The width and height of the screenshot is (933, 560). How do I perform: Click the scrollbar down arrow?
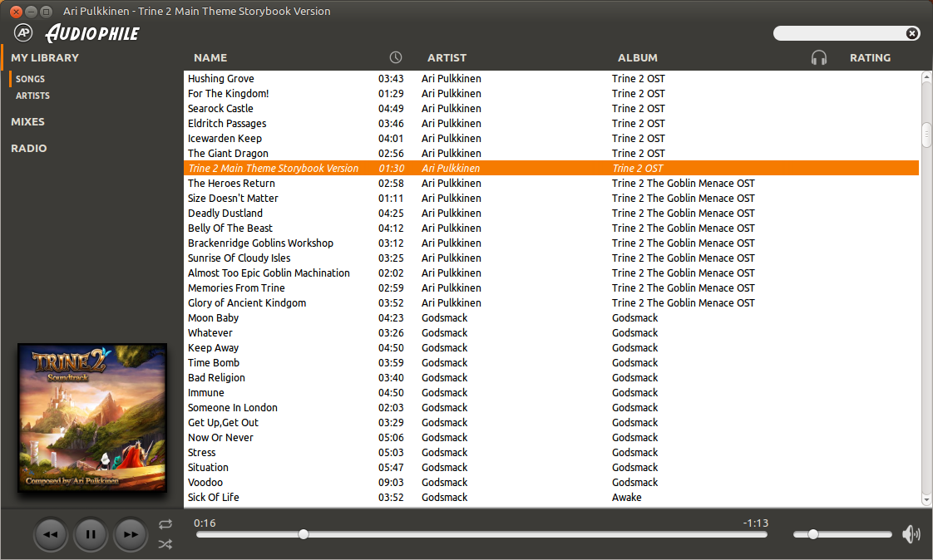(926, 500)
